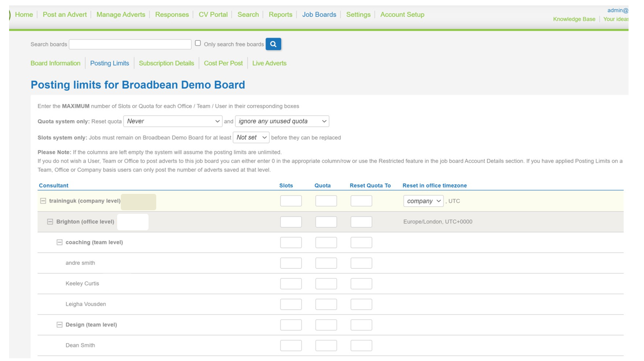Image resolution: width=644 pixels, height=361 pixels.
Task: Open the Job Boards menu
Action: 319,14
